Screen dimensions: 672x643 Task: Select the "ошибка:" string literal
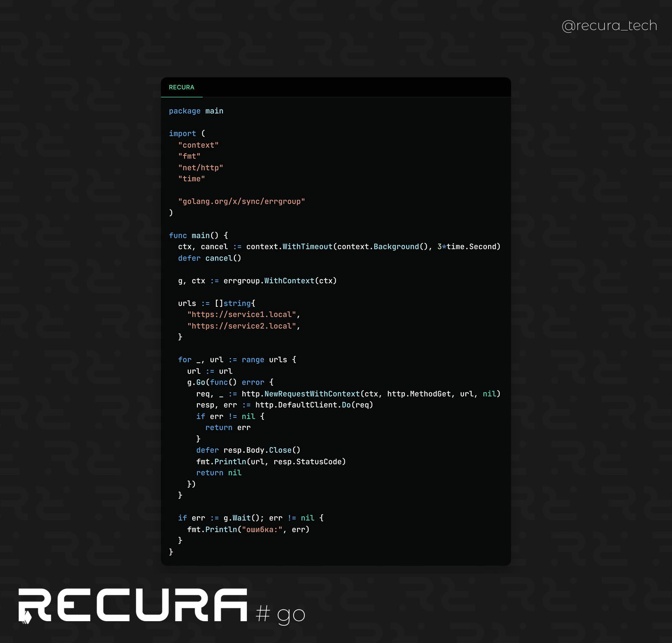coord(262,530)
